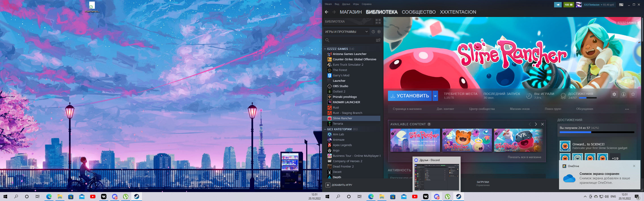Open Slime Rancher Original Soundtrack II DLC thumbnail
The image size is (644, 201).
pyautogui.click(x=415, y=140)
